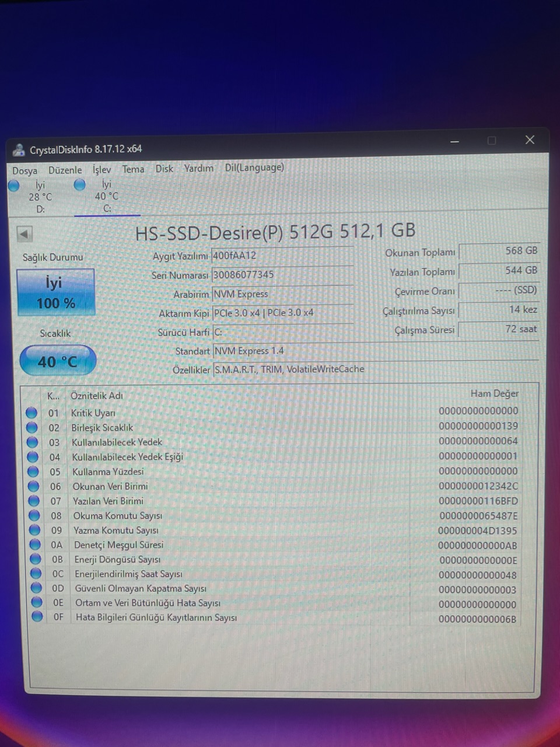Click the Sürücü Harfi field C:
The height and width of the screenshot is (747, 560).
click(x=283, y=332)
